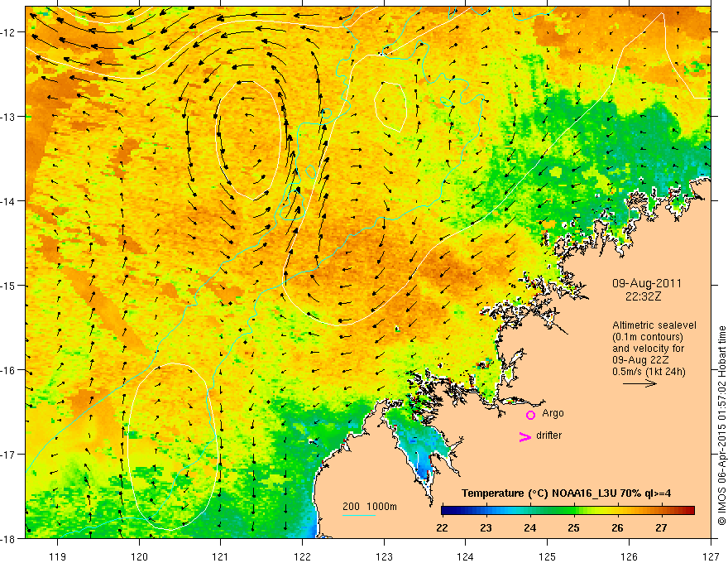Click the "0.5m/s (1kt 24h)" scale text

tap(649, 372)
